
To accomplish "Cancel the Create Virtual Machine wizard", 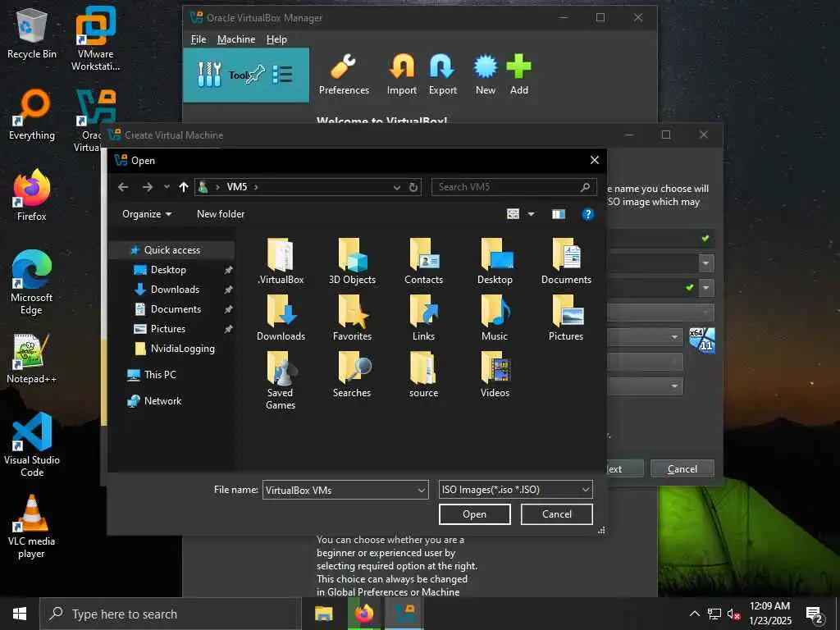I will [x=682, y=468].
